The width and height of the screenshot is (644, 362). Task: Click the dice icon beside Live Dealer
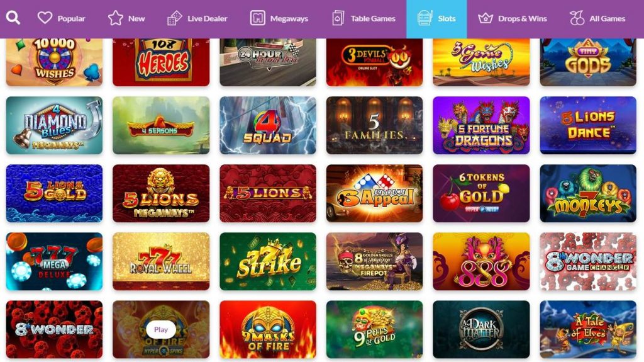pyautogui.click(x=174, y=18)
